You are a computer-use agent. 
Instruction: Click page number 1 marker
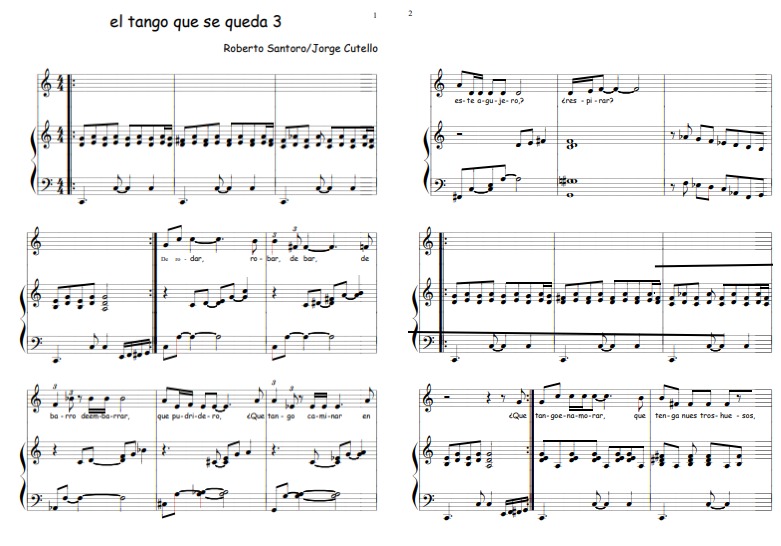[375, 15]
